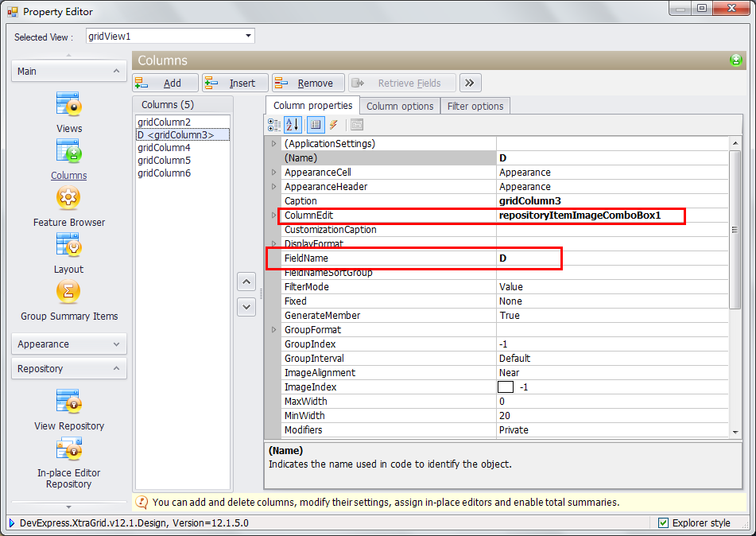This screenshot has height=536, width=756.
Task: Click the info icon in hint bar
Action: click(142, 503)
